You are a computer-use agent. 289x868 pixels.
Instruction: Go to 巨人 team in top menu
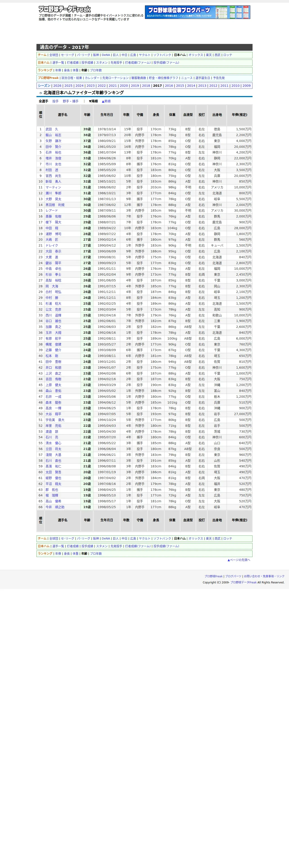[116, 55]
